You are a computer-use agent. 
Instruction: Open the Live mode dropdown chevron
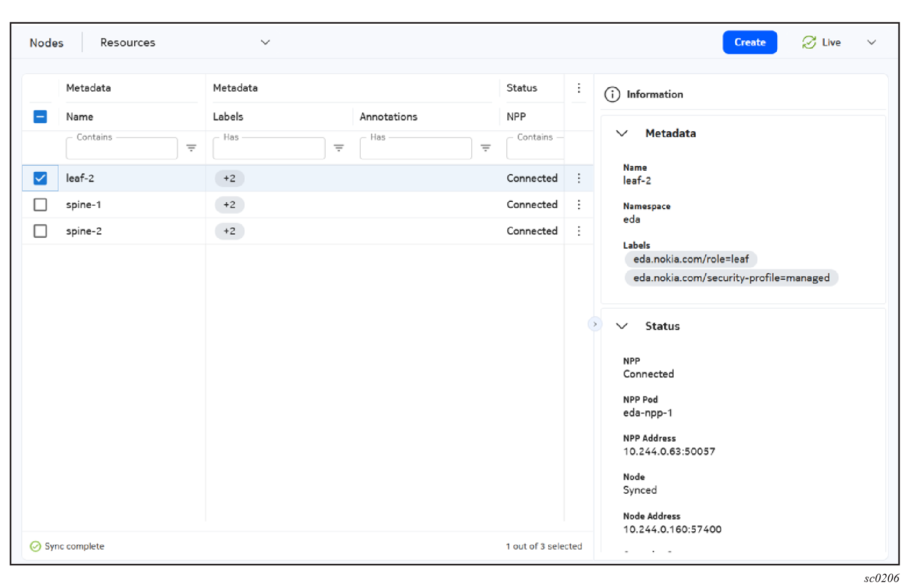tap(871, 42)
